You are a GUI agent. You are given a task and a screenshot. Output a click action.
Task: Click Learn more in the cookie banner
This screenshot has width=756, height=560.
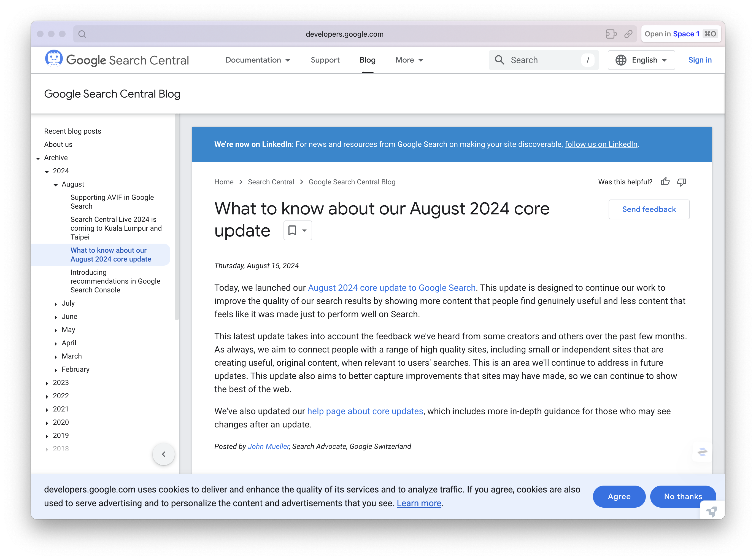click(419, 504)
